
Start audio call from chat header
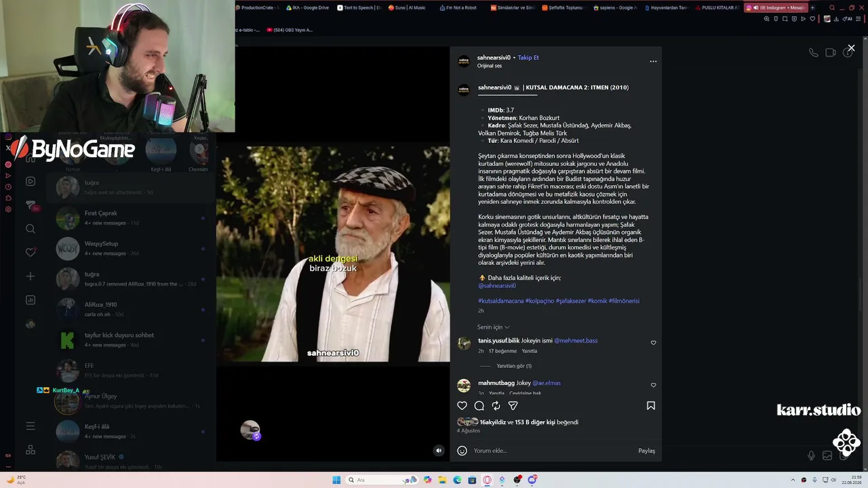(x=814, y=52)
